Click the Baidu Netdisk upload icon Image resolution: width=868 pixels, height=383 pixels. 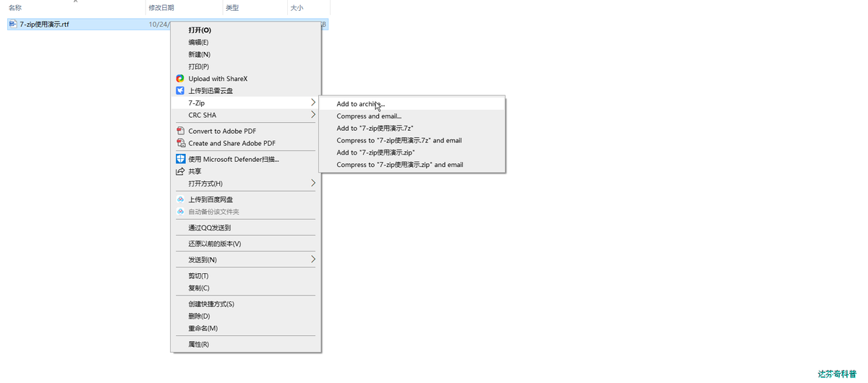pyautogui.click(x=181, y=199)
